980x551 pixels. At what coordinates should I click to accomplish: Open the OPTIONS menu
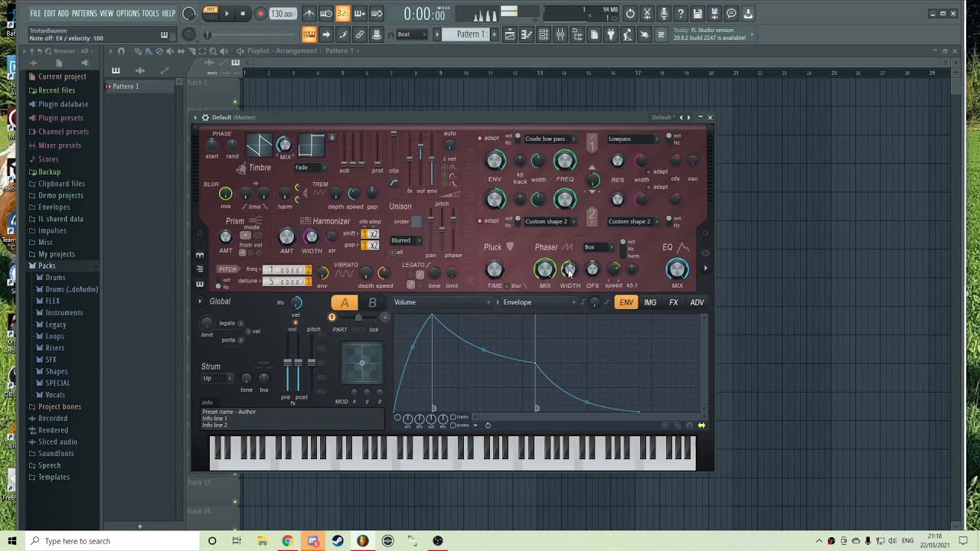pos(128,13)
